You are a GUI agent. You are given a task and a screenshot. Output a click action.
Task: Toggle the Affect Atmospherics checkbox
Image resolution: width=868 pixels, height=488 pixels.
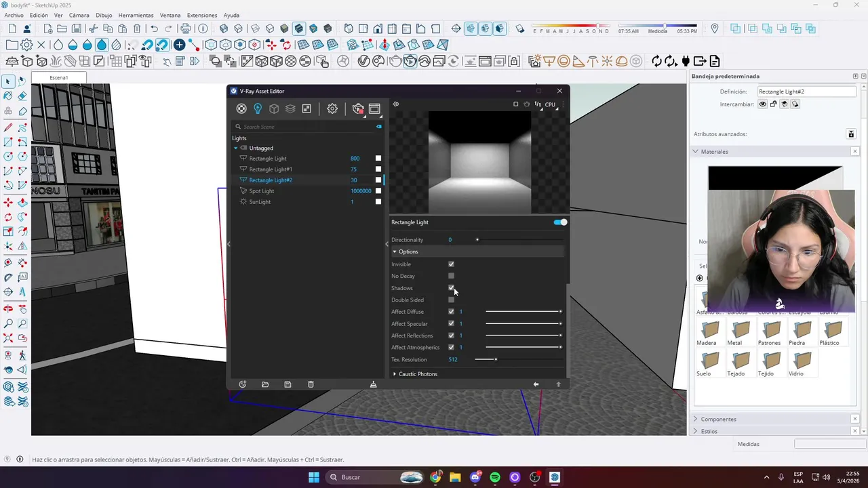pyautogui.click(x=451, y=347)
